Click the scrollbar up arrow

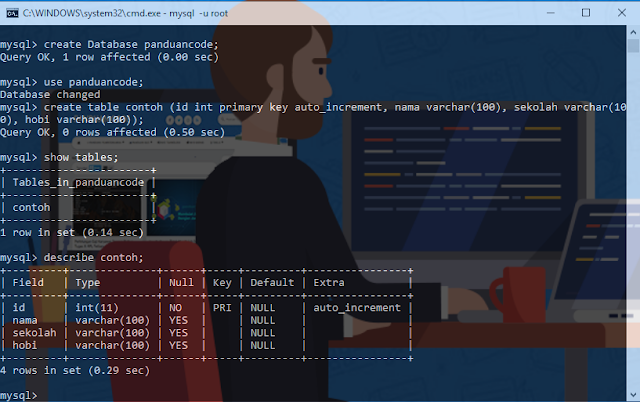click(x=633, y=32)
